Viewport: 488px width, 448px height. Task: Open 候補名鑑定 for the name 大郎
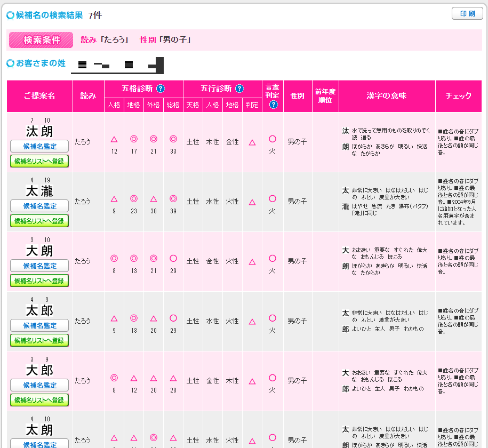click(x=39, y=386)
